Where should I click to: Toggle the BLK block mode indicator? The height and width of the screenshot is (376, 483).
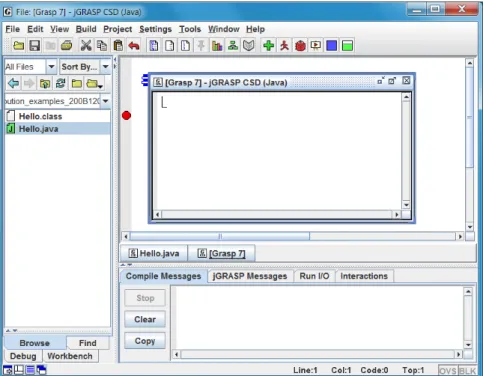pyautogui.click(x=467, y=371)
